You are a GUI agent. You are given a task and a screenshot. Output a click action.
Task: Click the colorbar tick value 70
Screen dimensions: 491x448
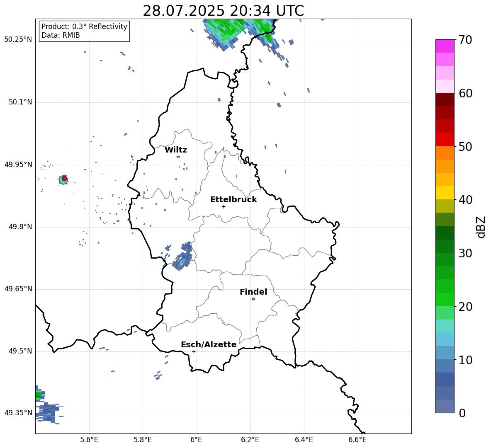coord(465,40)
